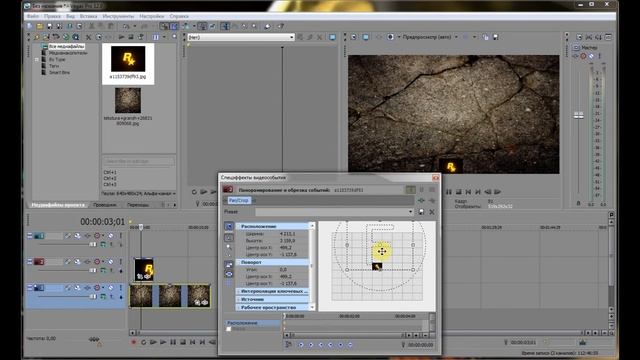Click the preview Video output FX icon

point(378,37)
